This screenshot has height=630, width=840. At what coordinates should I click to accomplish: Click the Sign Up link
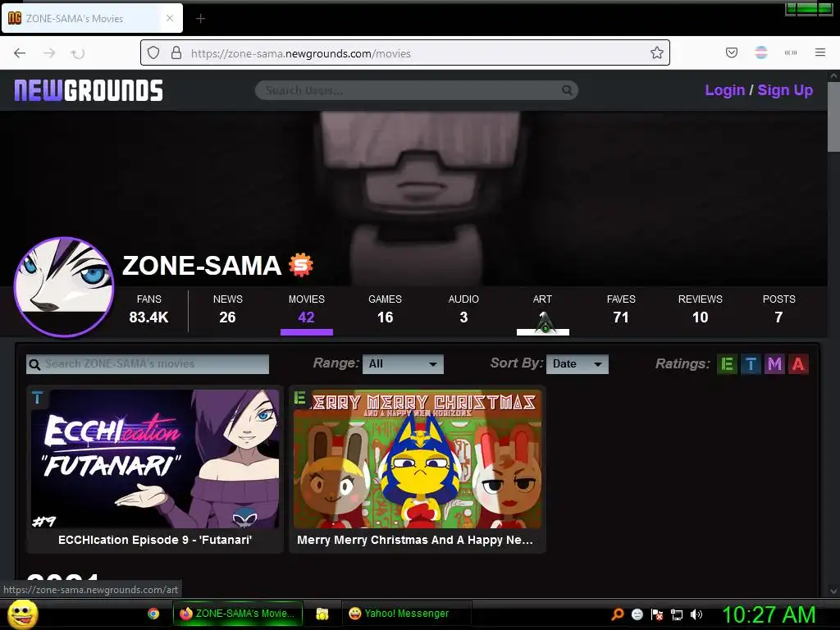coord(785,90)
